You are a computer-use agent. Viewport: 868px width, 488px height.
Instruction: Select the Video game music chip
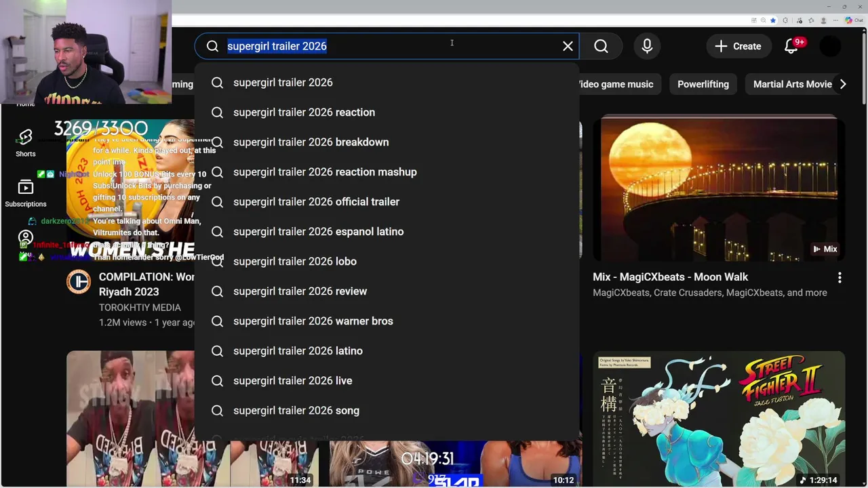click(616, 84)
